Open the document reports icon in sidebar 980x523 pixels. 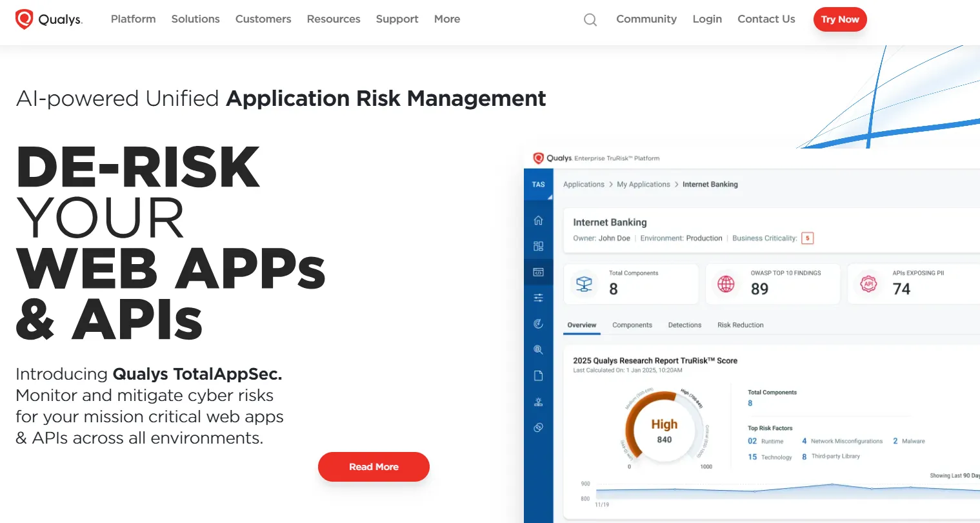point(539,376)
